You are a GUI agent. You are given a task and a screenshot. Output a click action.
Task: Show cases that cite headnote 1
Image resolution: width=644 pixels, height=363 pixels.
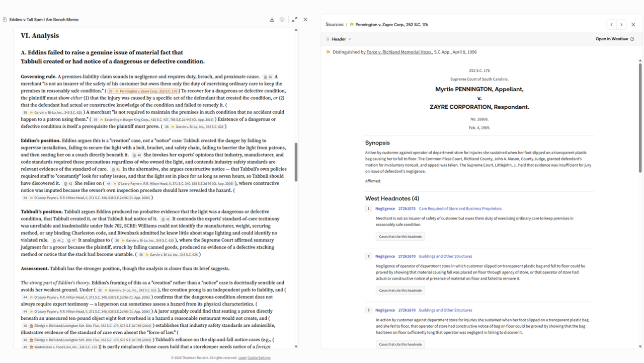click(x=400, y=237)
